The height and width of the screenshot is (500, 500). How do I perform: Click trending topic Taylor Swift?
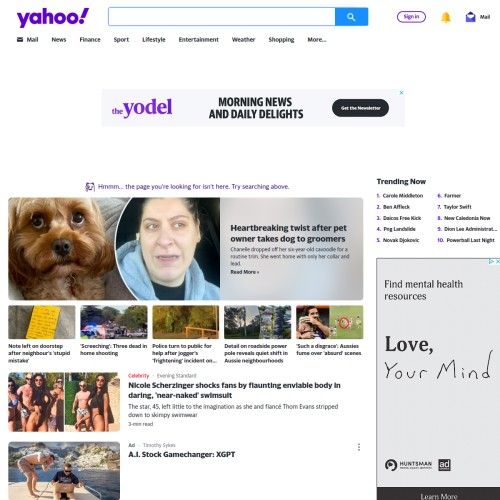pyautogui.click(x=457, y=207)
